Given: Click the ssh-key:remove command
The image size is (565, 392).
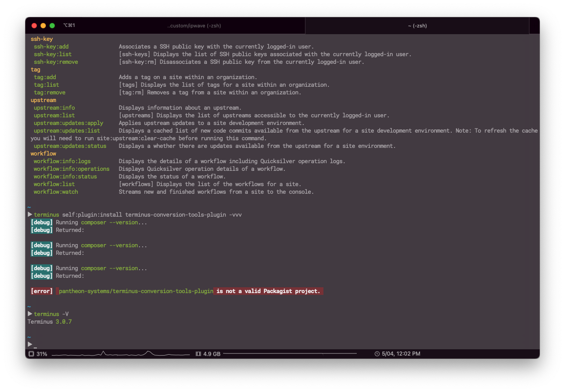Looking at the screenshot, I should (x=56, y=62).
